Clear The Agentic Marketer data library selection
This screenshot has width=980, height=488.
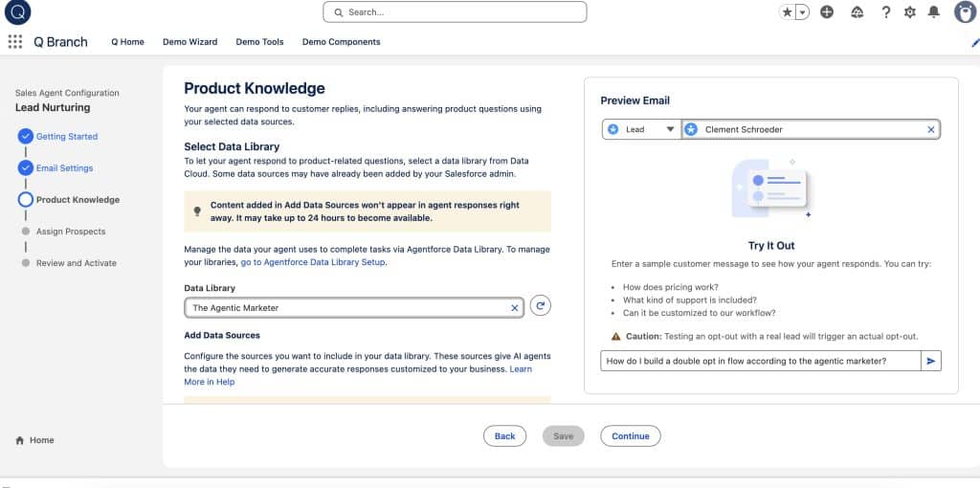(514, 308)
